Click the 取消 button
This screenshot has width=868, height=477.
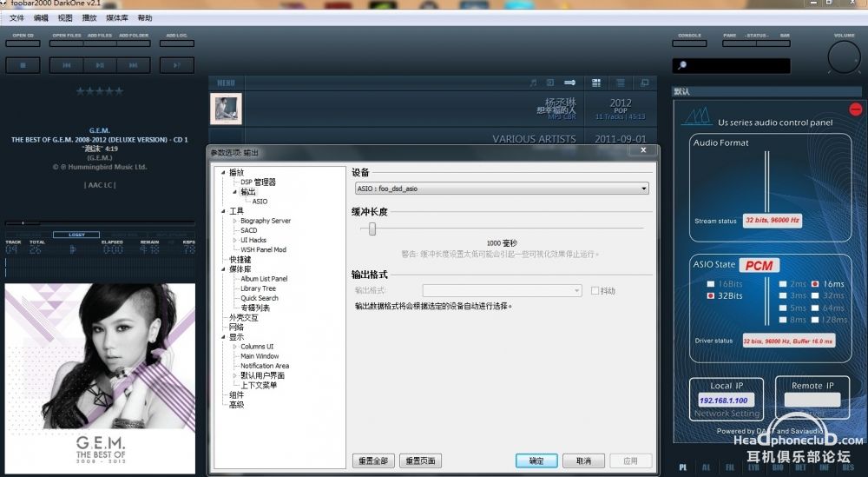point(583,460)
